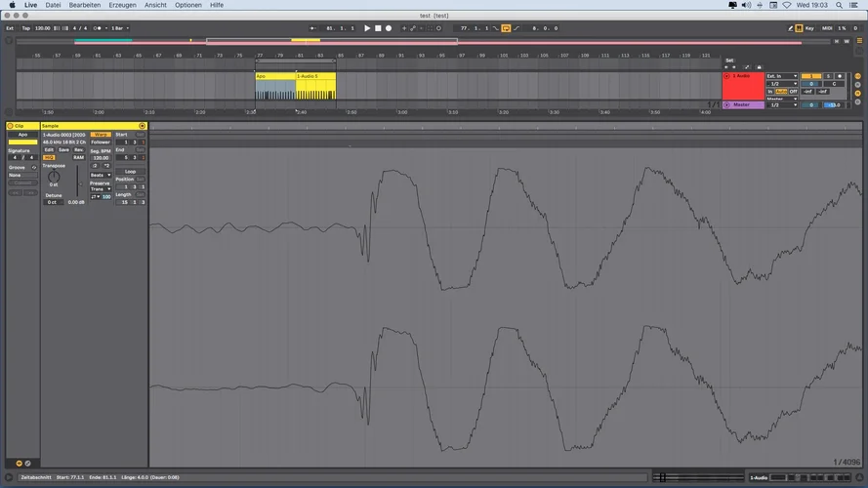Image resolution: width=868 pixels, height=488 pixels.
Task: Toggle the 1 Audio track activator
Action: coord(811,76)
